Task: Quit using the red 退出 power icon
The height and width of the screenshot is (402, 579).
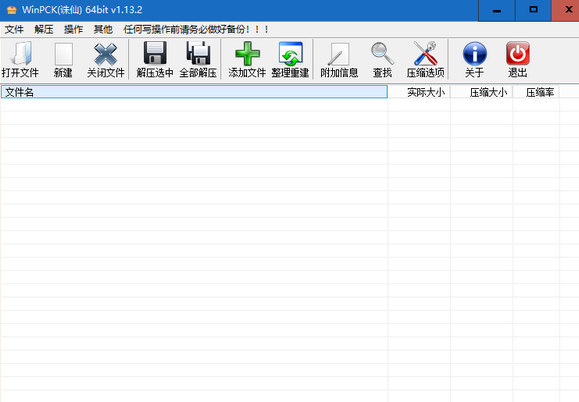Action: pos(518,59)
